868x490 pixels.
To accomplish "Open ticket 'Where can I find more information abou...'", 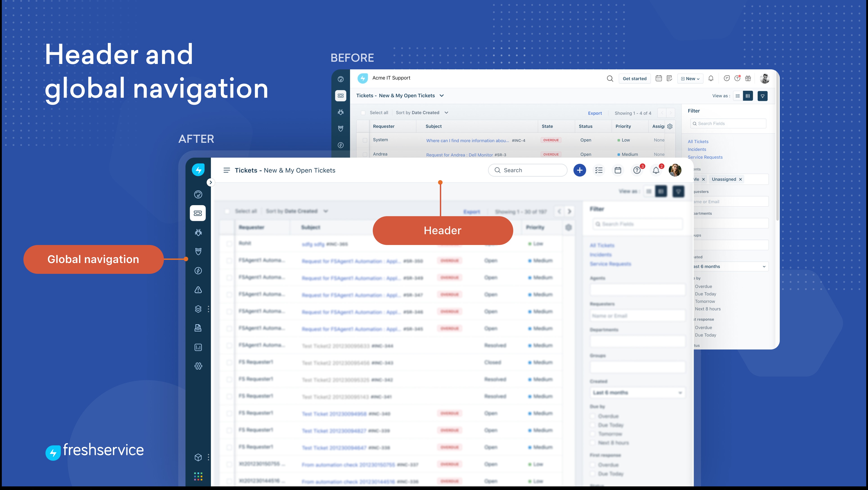I will click(467, 141).
